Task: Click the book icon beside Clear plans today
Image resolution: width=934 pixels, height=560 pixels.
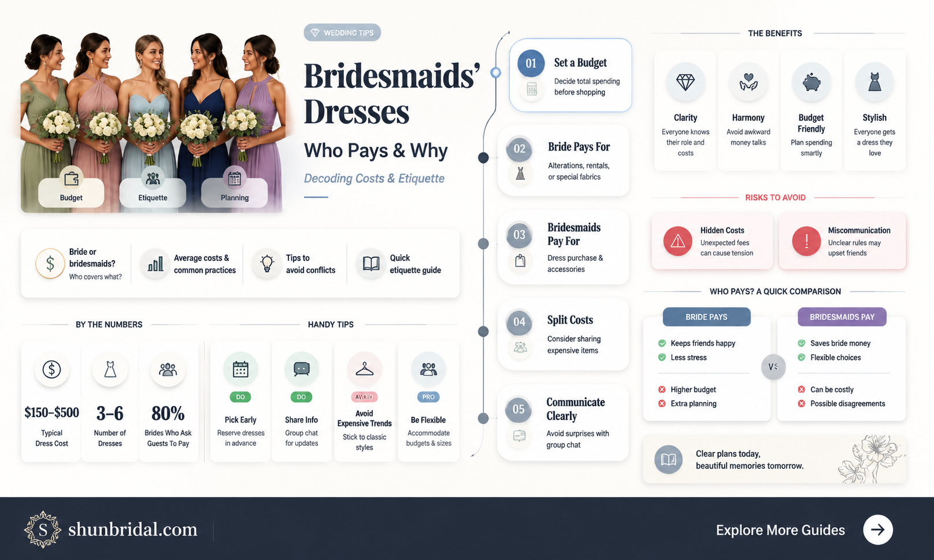Action: pos(669,460)
